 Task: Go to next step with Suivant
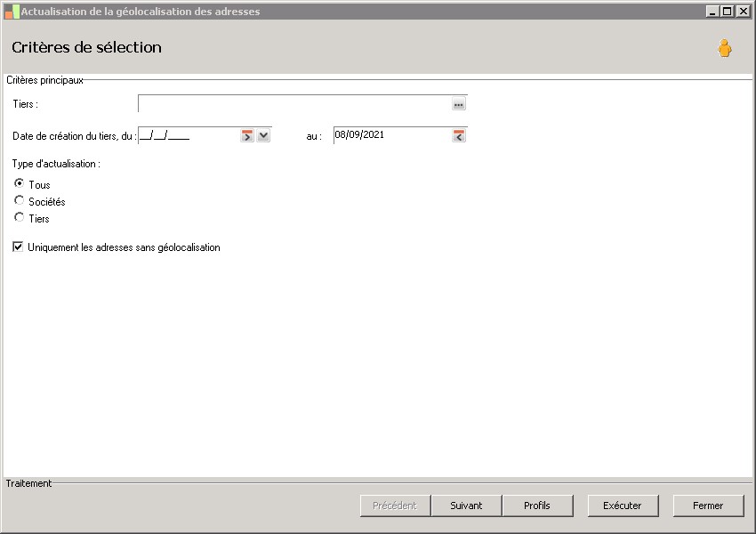click(466, 506)
